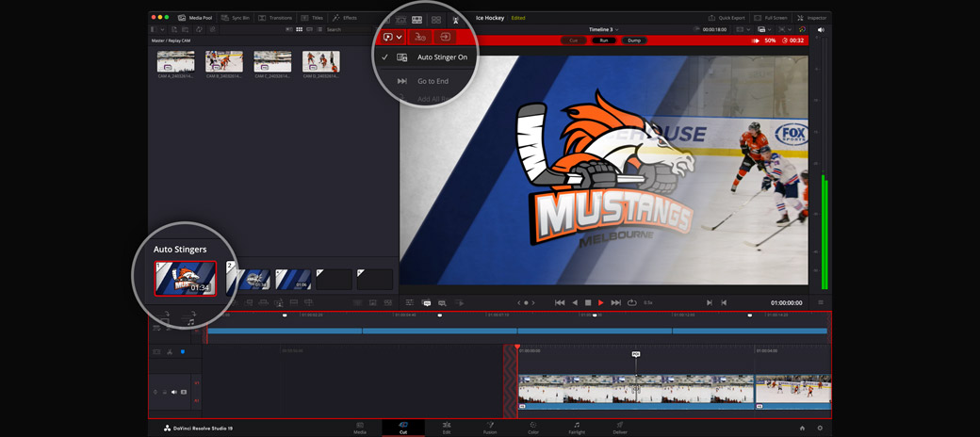
Task: Open the Sync Bin panel
Action: pyautogui.click(x=236, y=18)
